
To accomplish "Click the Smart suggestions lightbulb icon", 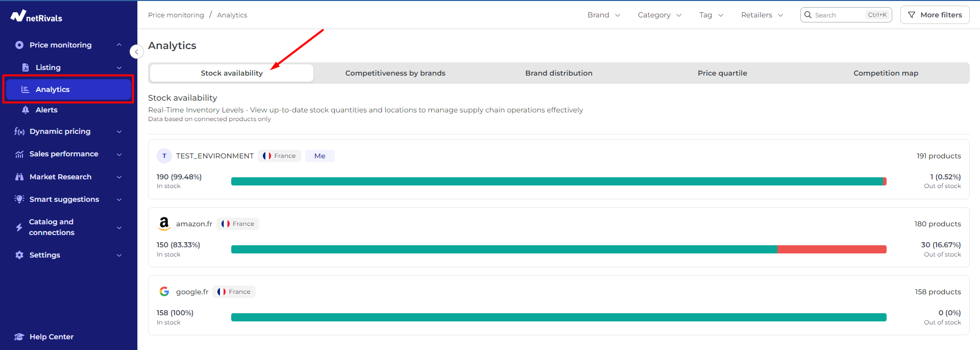I will 19,199.
